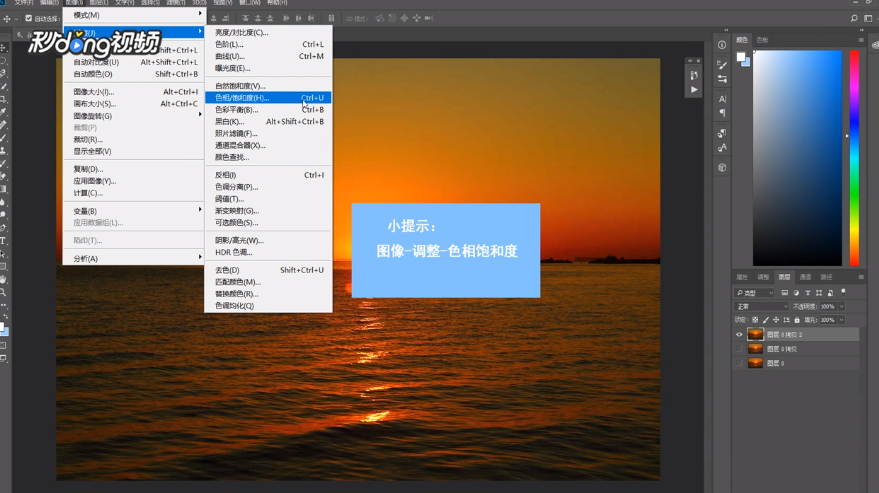Open the blend mode '正常' dropdown
The width and height of the screenshot is (879, 493).
pyautogui.click(x=761, y=306)
